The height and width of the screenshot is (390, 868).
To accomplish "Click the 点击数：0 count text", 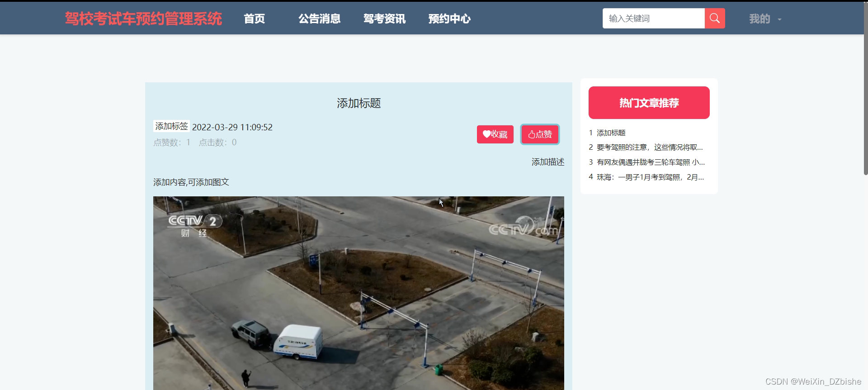I will (x=217, y=143).
